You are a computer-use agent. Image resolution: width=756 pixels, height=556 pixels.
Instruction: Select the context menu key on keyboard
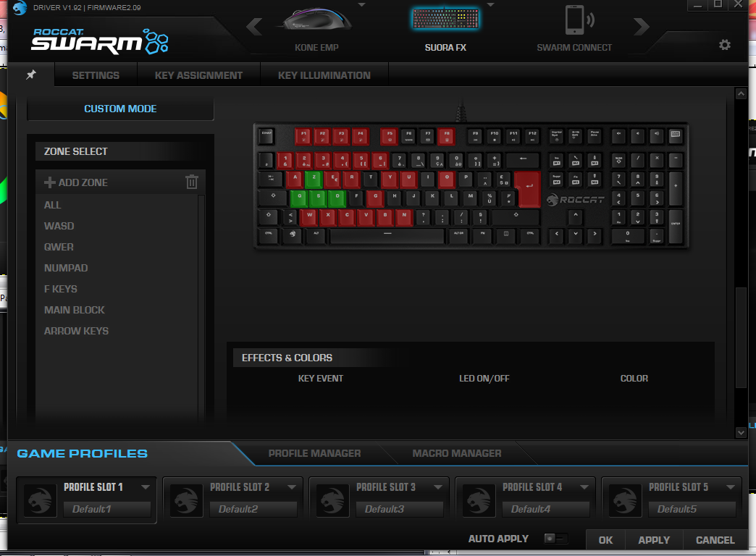coord(506,235)
